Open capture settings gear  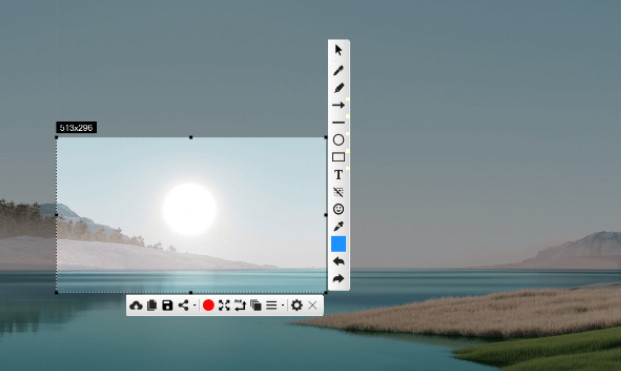tap(297, 305)
